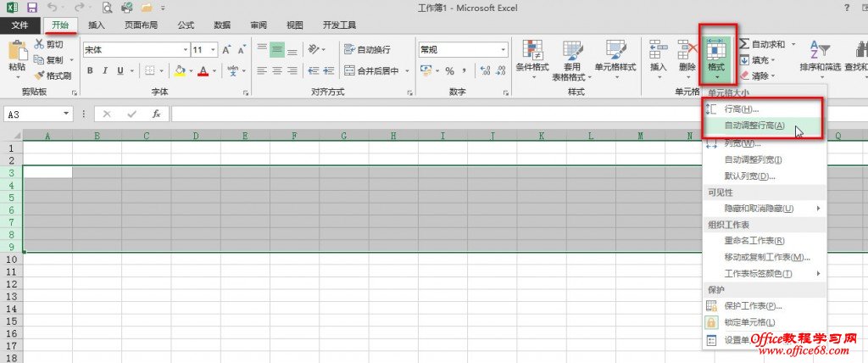Open 清除 clear dropdown
Image resolution: width=868 pixels, height=363 pixels.
pyautogui.click(x=757, y=75)
